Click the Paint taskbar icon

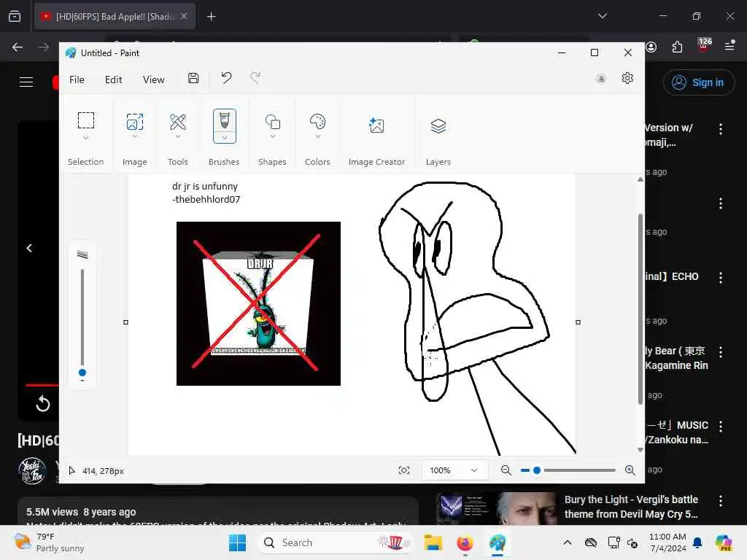tap(498, 542)
